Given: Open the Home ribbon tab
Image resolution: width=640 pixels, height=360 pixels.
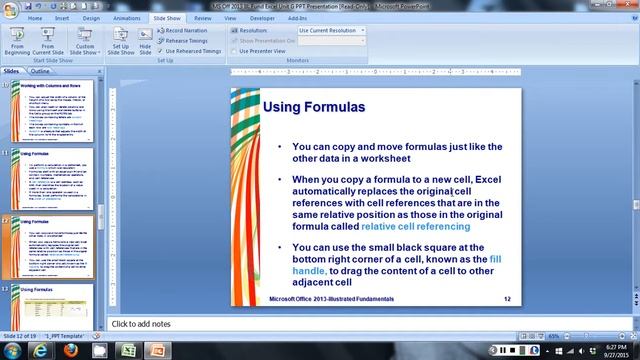Looking at the screenshot, I should (35, 18).
